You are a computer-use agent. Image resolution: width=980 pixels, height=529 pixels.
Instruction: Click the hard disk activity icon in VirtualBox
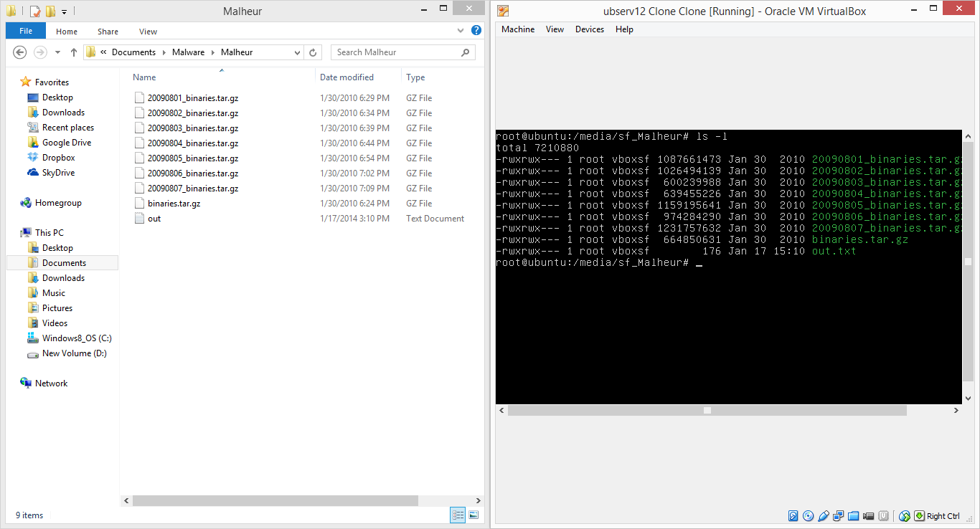click(793, 515)
